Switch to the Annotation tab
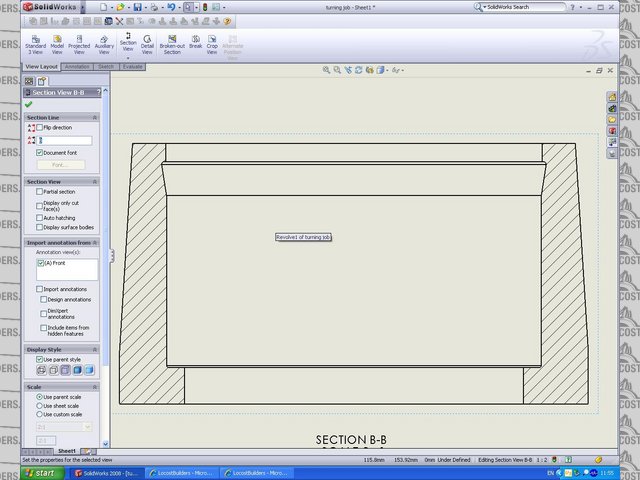Viewport: 640px width, 480px height. (77, 66)
